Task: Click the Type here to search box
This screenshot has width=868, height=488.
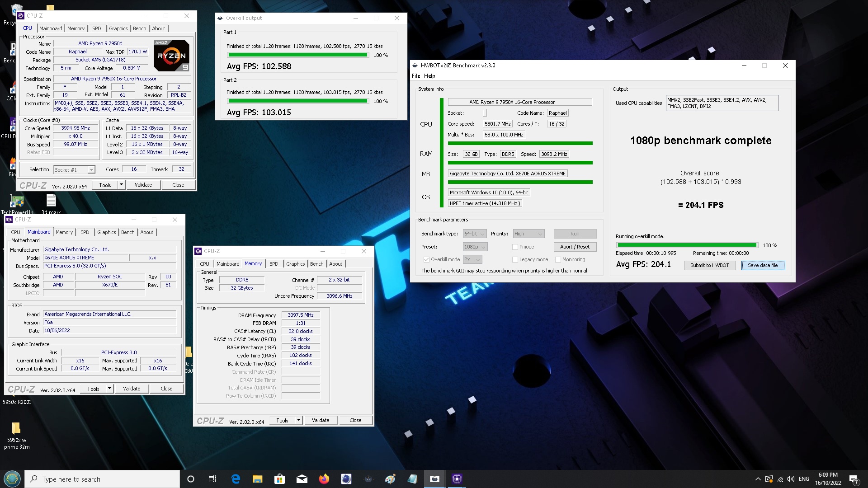Action: click(x=102, y=479)
